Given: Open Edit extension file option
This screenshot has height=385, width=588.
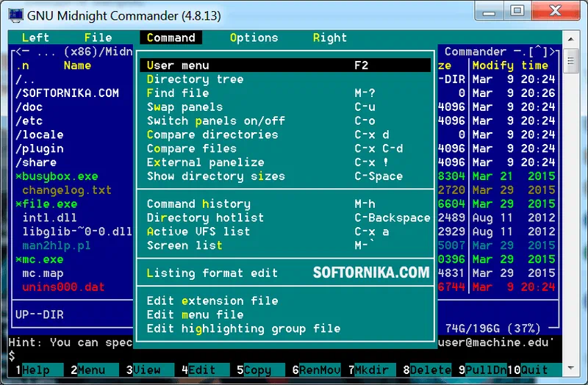Looking at the screenshot, I should point(212,301).
